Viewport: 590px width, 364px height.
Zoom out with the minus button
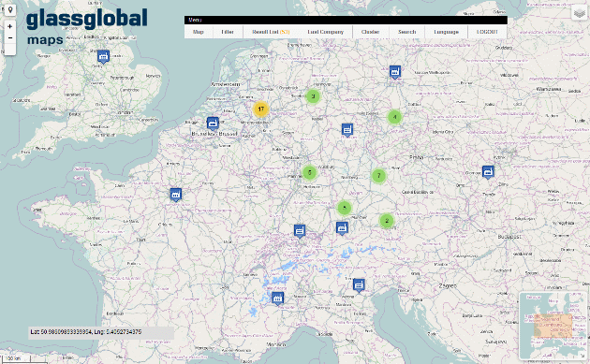pyautogui.click(x=10, y=38)
